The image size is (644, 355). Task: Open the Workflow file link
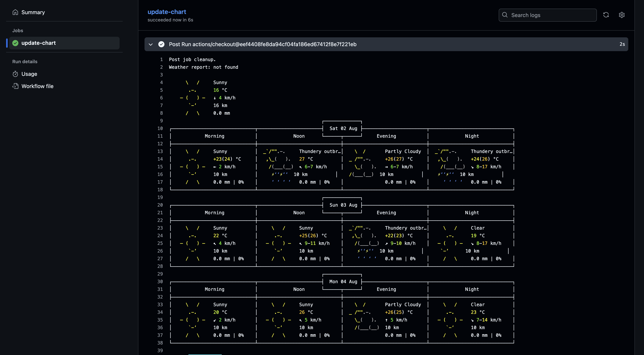pyautogui.click(x=37, y=86)
